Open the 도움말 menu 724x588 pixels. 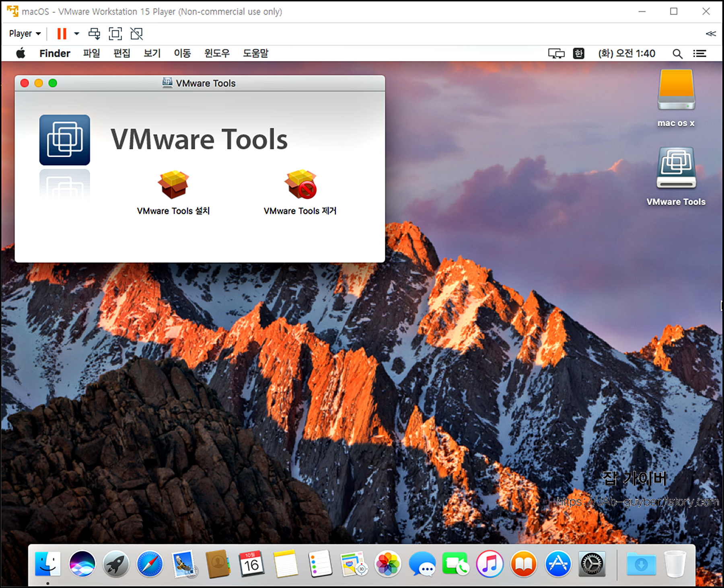(255, 53)
